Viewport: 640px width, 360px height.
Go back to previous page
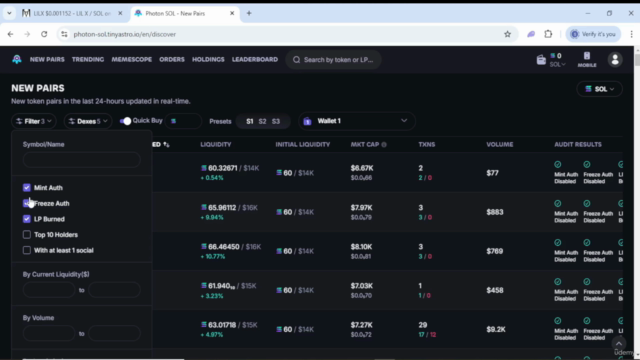click(x=10, y=34)
